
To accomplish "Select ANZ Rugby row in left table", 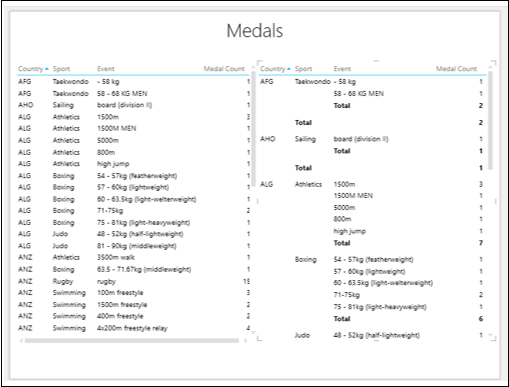I will pyautogui.click(x=134, y=281).
